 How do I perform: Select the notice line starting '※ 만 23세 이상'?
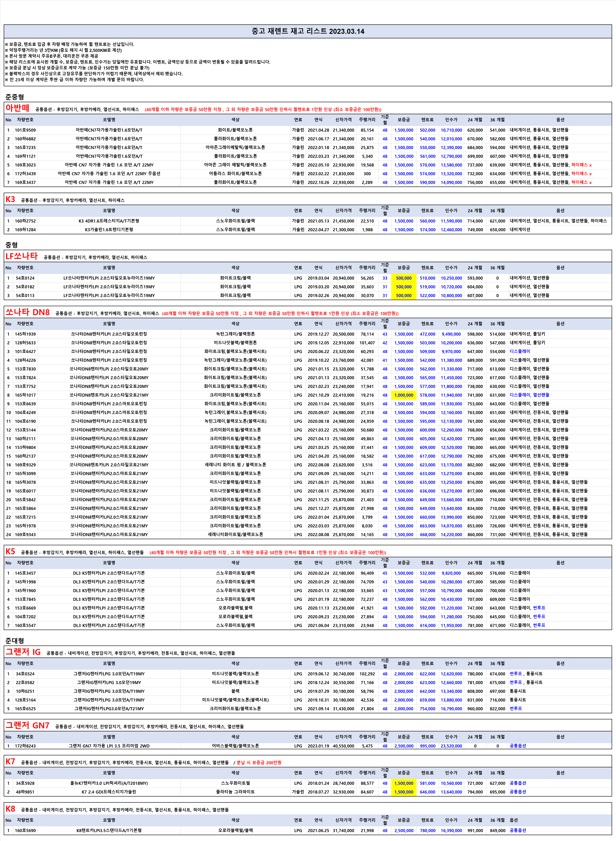[x=74, y=79]
